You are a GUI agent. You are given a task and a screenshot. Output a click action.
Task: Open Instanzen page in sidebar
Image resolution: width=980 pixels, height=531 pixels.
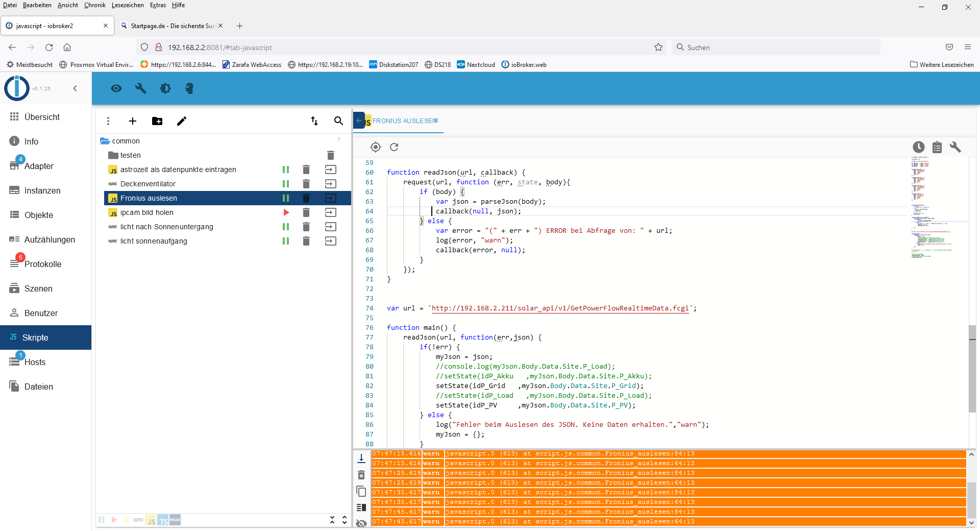tap(46, 190)
